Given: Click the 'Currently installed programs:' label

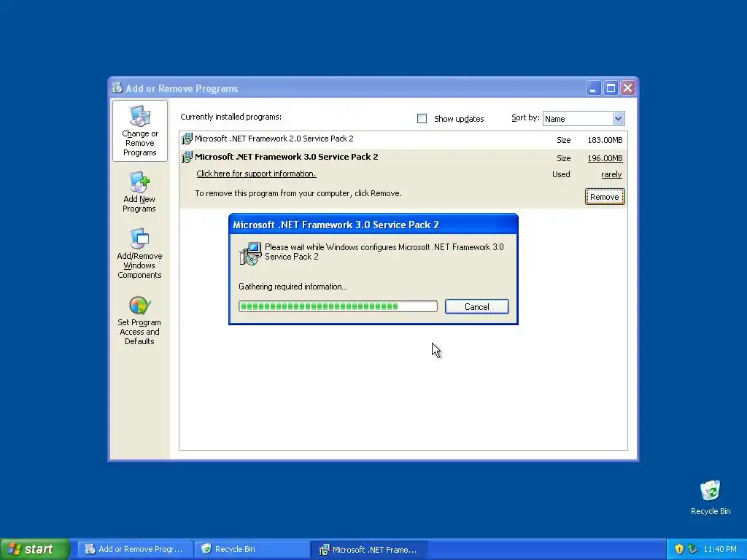Looking at the screenshot, I should (x=231, y=117).
